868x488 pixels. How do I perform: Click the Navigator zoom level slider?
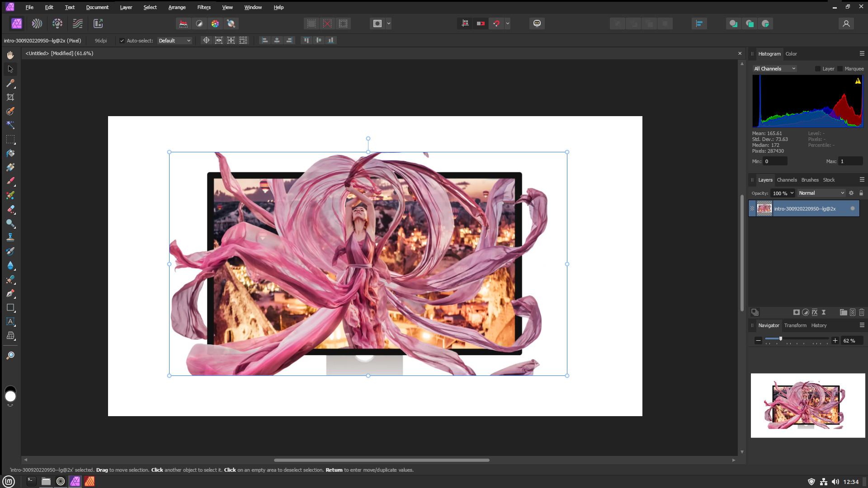(781, 340)
